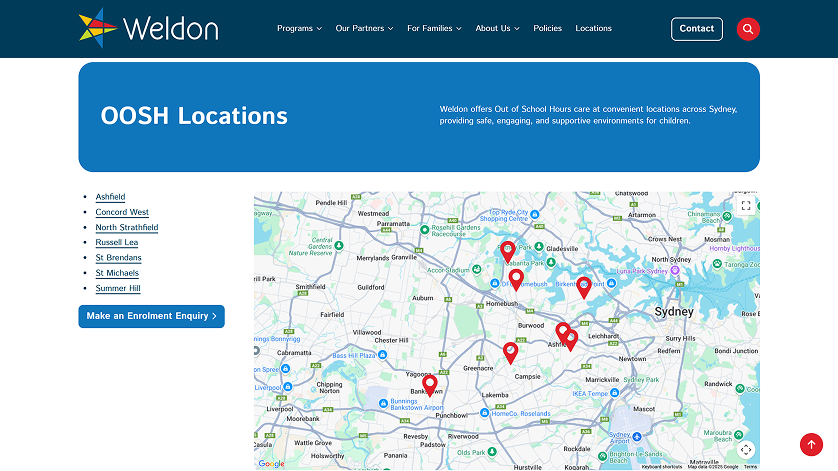The height and width of the screenshot is (471, 838).
Task: Click the scroll-to-top red arrow button
Action: point(811,444)
